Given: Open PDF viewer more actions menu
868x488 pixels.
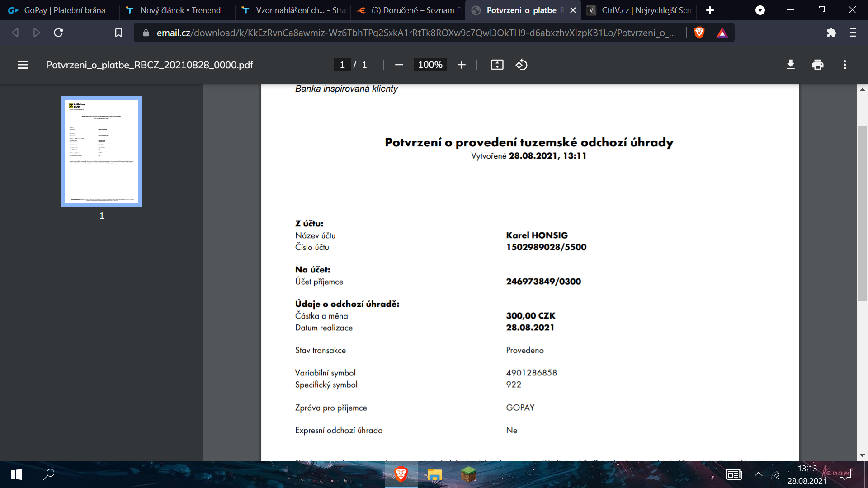Looking at the screenshot, I should [844, 65].
